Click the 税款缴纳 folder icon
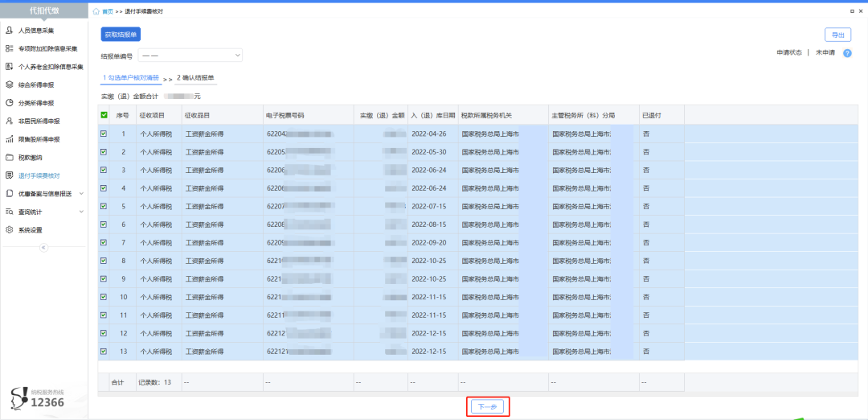 tap(9, 158)
